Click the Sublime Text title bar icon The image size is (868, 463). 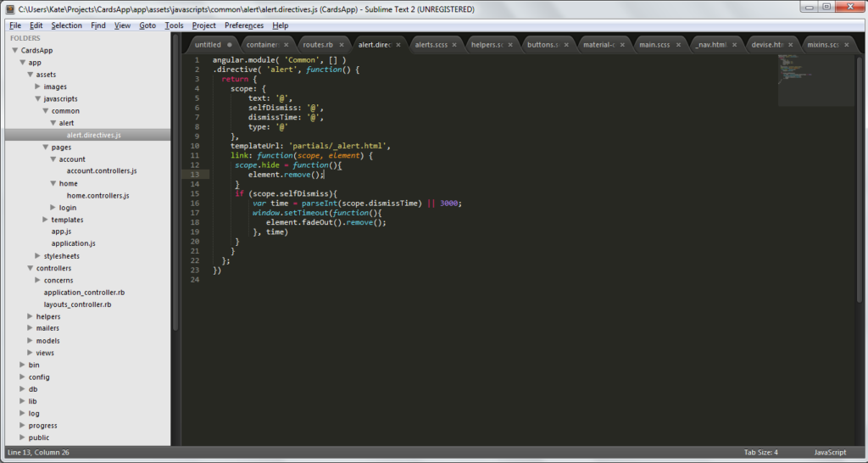(9, 8)
